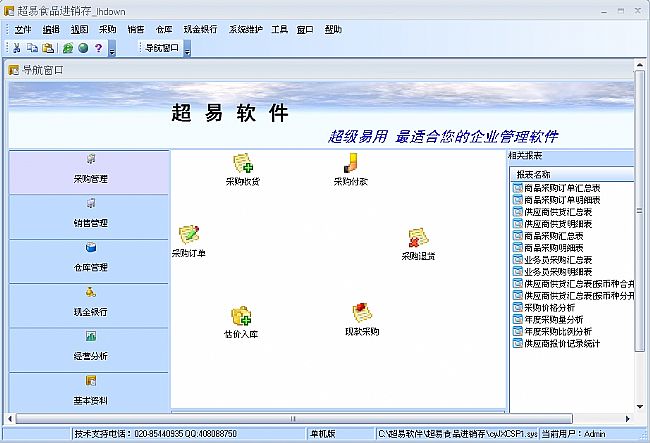Open report 供应商报价记录统计

tap(557, 344)
